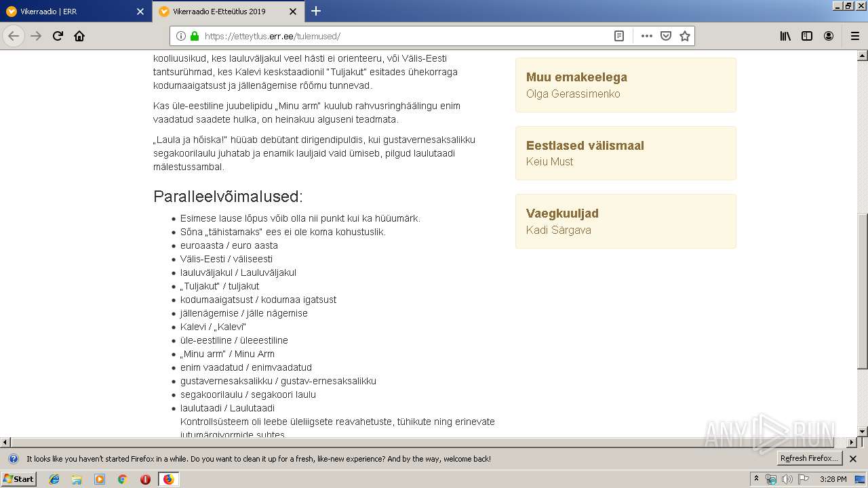Bookmark this page with the star
Image resolution: width=868 pixels, height=488 pixels.
point(685,36)
